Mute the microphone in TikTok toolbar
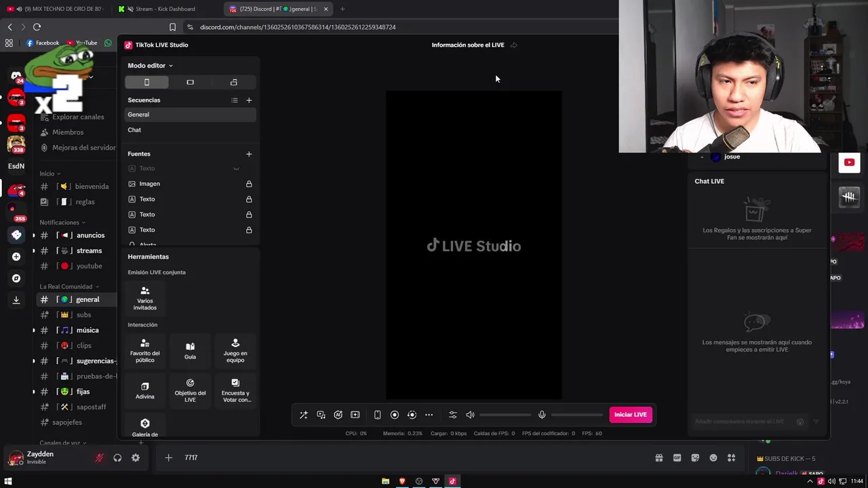868x488 pixels. pos(542,415)
